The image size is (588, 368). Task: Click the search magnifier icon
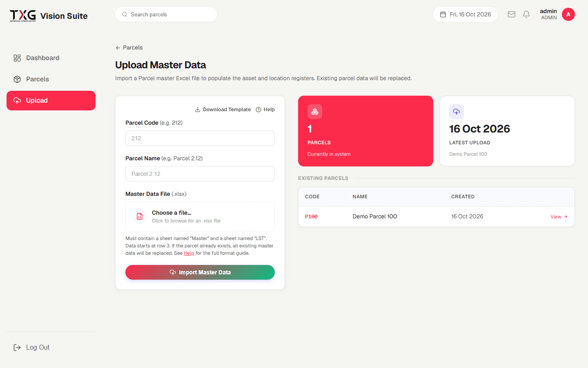coord(125,14)
